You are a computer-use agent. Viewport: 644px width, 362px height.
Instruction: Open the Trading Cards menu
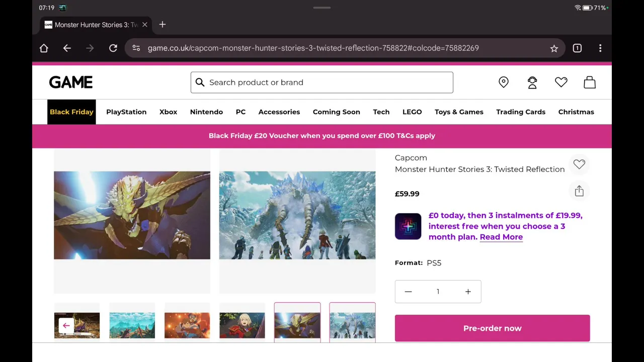[521, 112]
